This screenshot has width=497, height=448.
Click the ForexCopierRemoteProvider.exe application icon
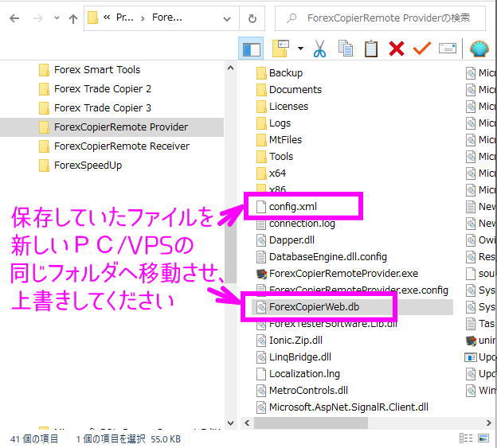[261, 274]
